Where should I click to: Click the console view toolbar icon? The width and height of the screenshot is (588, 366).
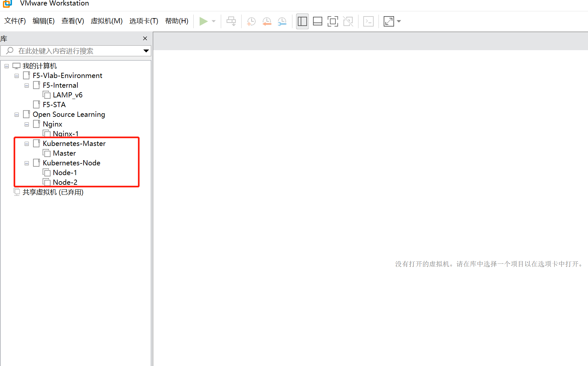pyautogui.click(x=368, y=21)
